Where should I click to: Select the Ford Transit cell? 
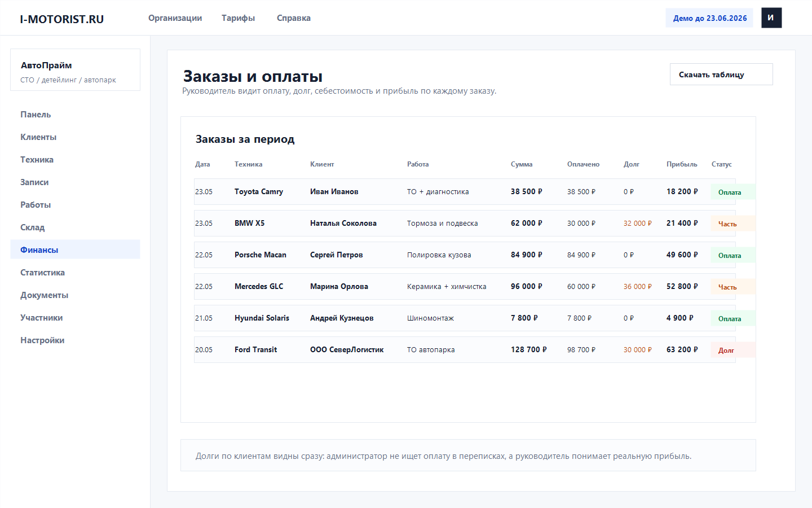pos(255,349)
